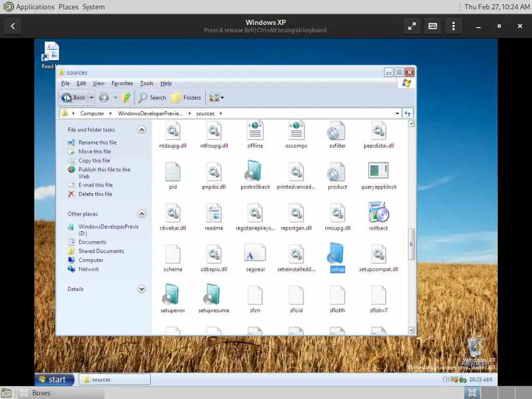
Task: Click the scrollbar down arrow
Action: point(411,330)
